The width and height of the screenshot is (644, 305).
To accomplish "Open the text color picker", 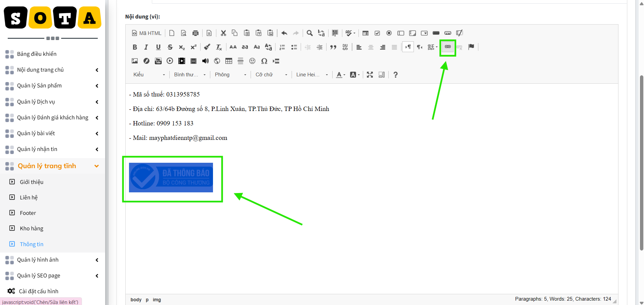I will click(341, 75).
